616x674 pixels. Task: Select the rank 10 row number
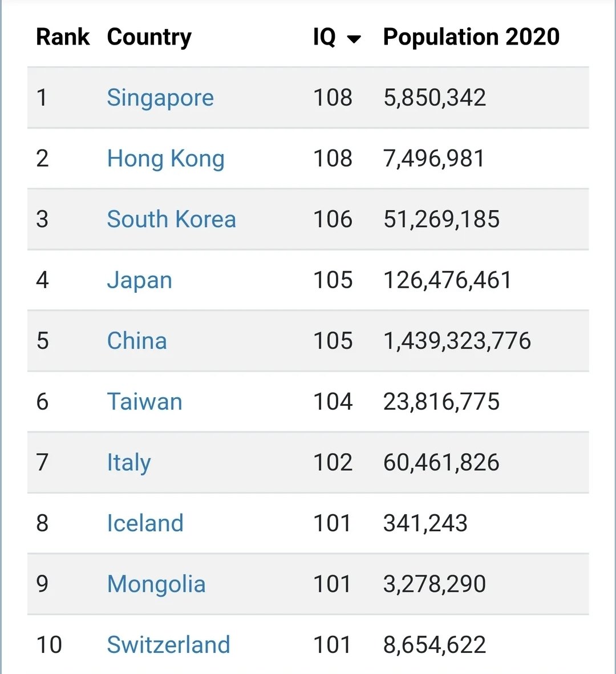(49, 645)
